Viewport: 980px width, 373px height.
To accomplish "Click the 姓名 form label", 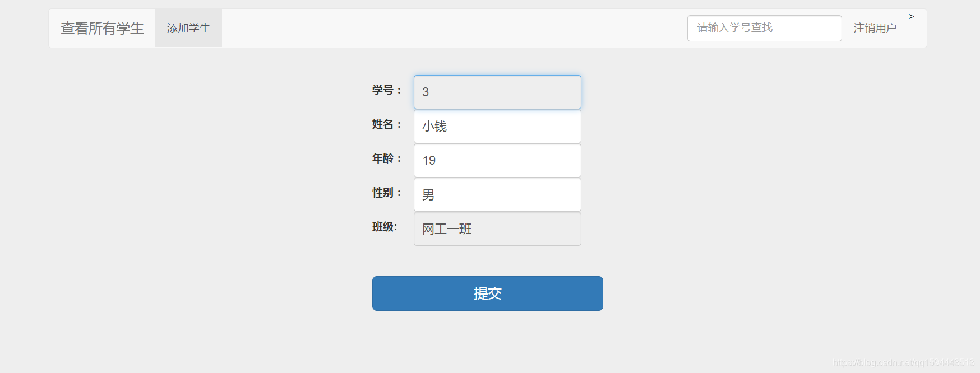I will coord(385,125).
